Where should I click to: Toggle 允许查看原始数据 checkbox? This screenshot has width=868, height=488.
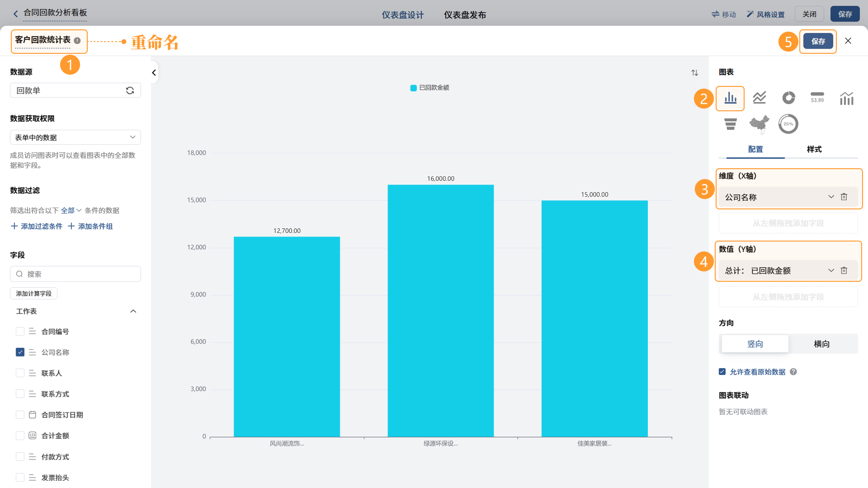click(x=722, y=372)
